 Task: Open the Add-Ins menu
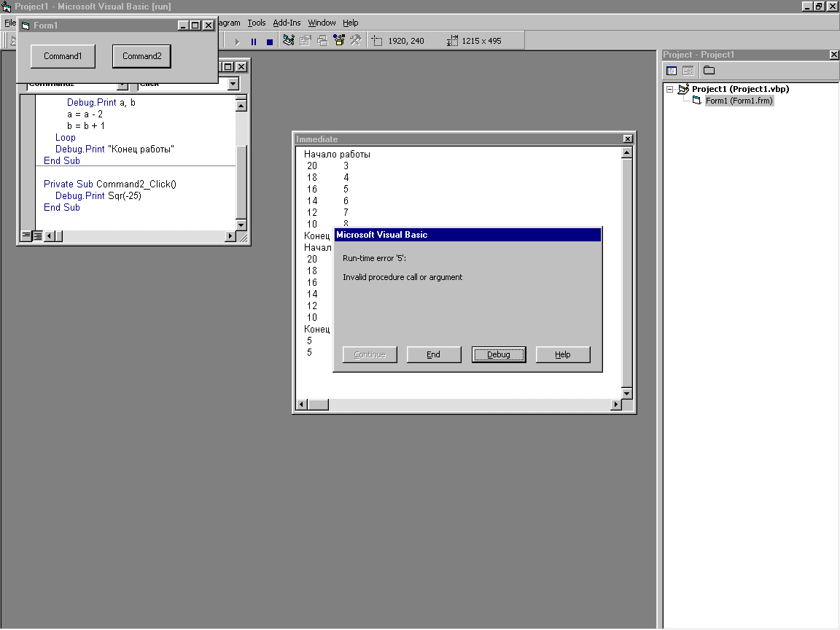click(287, 23)
